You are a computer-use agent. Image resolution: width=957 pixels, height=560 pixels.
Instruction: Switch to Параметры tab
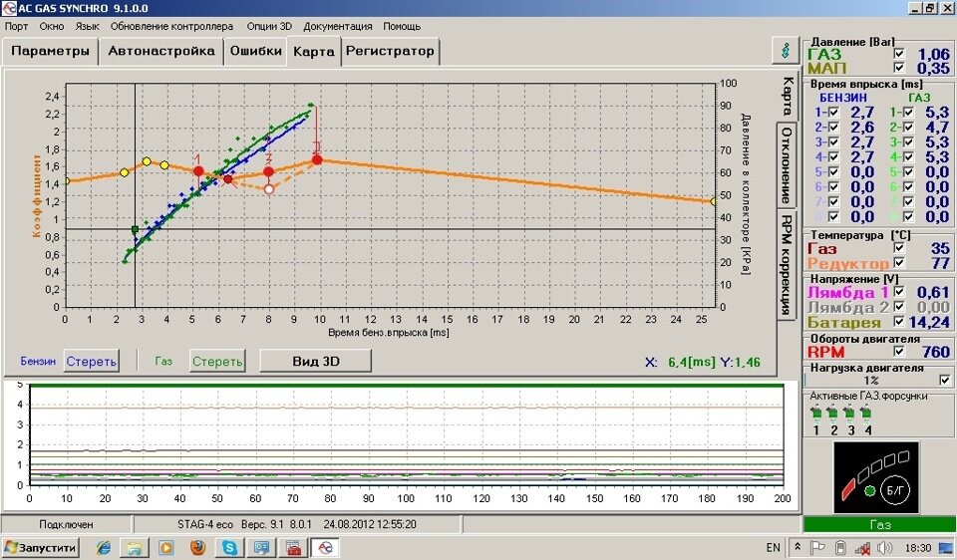pos(51,51)
